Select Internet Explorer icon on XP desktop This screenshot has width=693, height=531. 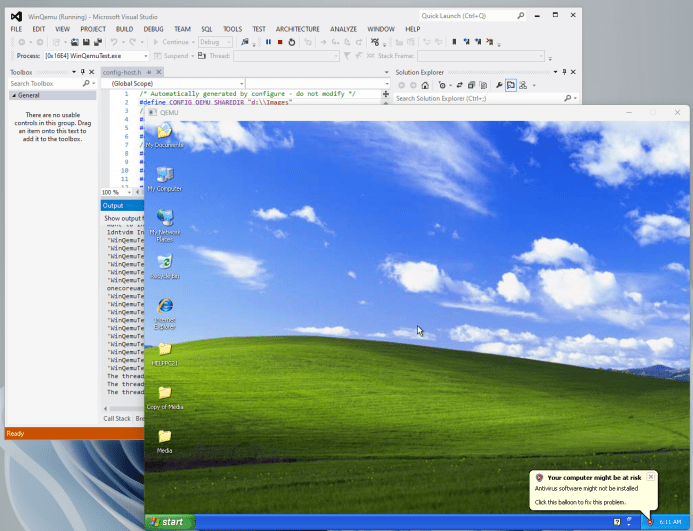[165, 313]
